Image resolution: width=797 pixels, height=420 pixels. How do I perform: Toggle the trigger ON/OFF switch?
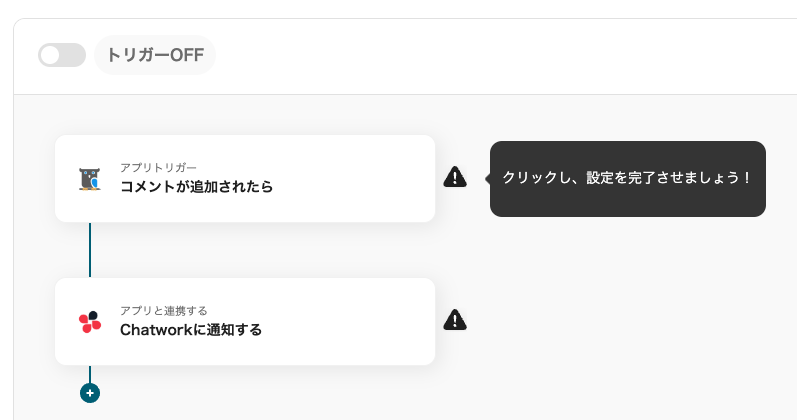coord(61,55)
